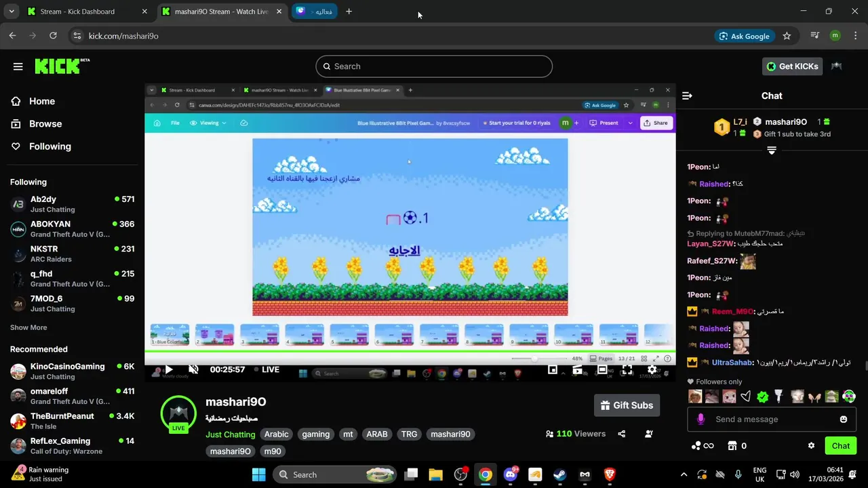Open chat settings gear icon
The height and width of the screenshot is (488, 868).
[811, 446]
